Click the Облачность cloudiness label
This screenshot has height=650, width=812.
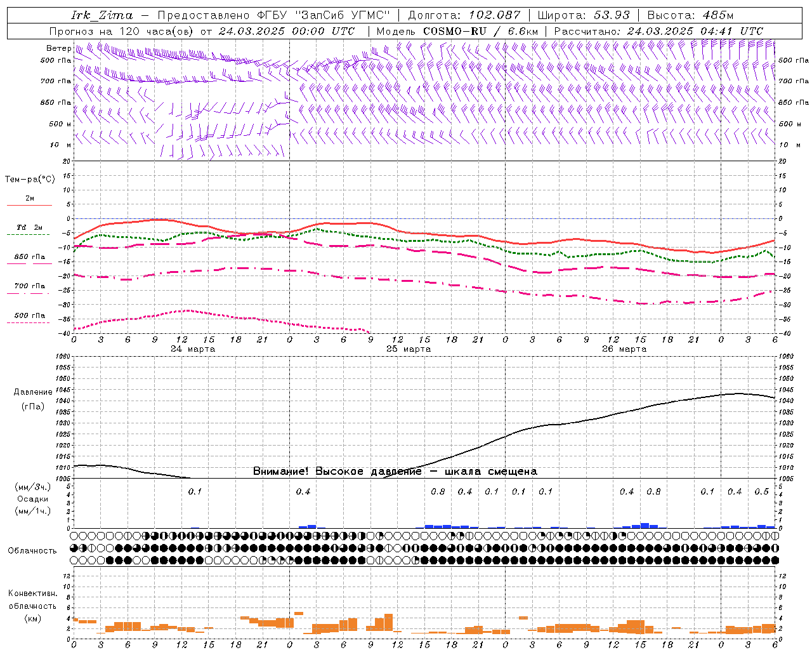click(x=32, y=551)
